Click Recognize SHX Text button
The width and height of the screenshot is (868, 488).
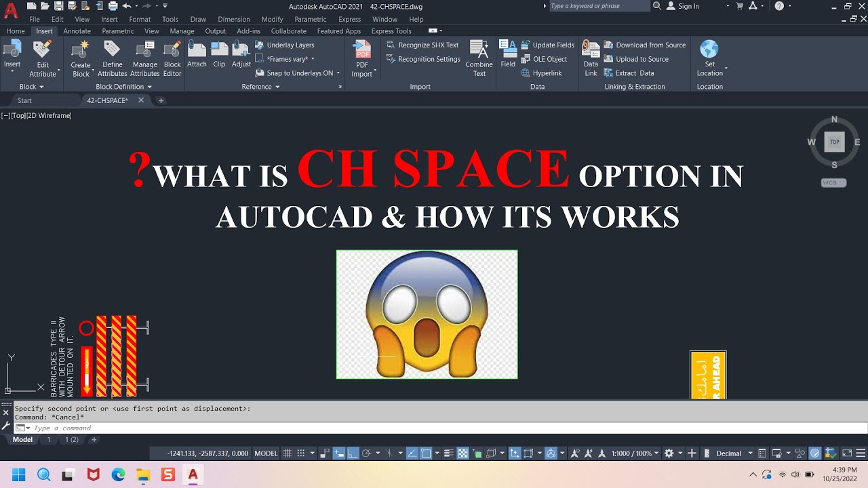point(422,45)
